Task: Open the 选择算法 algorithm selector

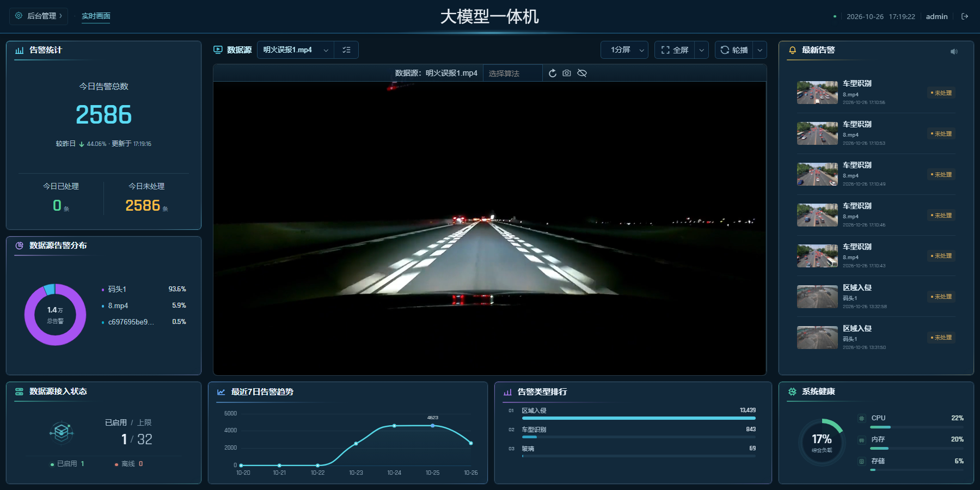Action: (512, 73)
